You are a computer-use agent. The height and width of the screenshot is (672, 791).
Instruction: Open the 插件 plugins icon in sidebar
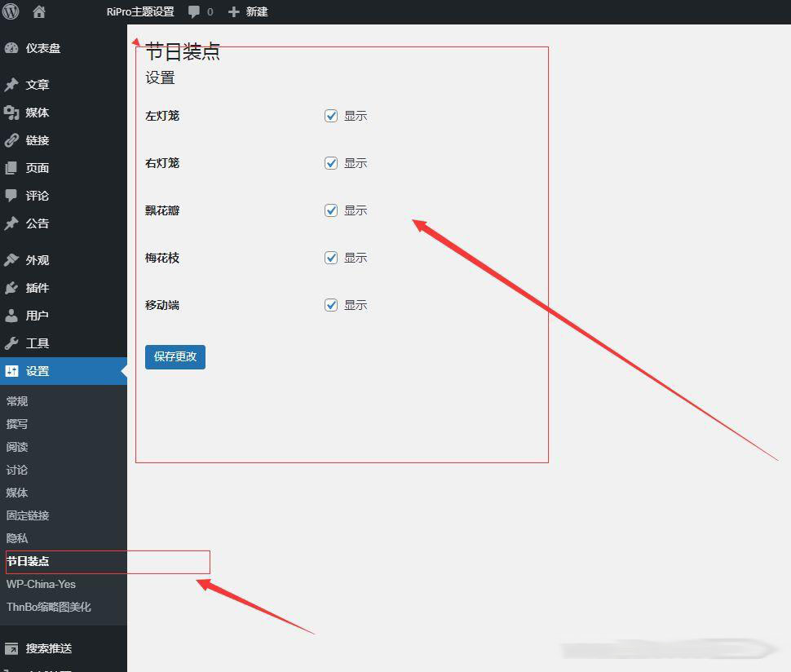pyautogui.click(x=11, y=288)
